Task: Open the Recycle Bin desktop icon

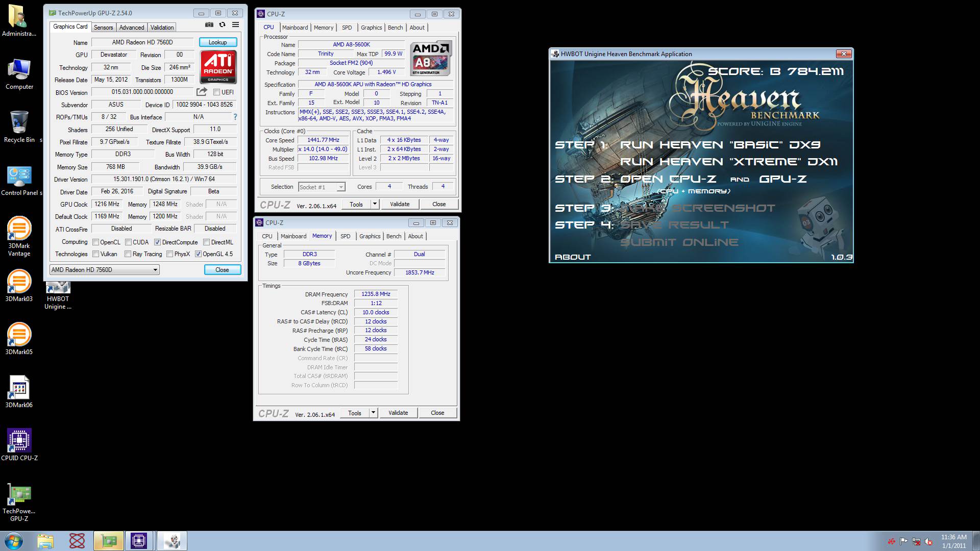Action: (x=19, y=127)
